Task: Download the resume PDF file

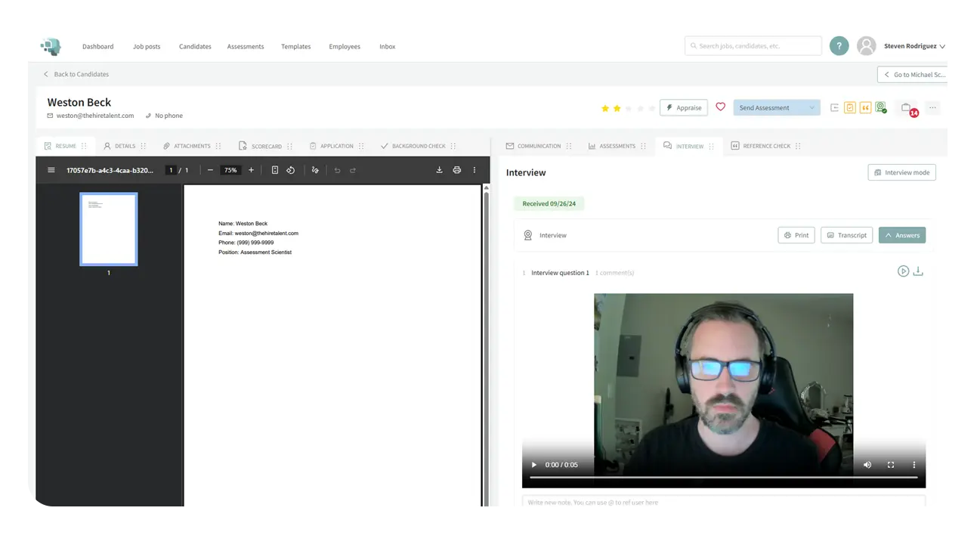Action: click(x=439, y=170)
